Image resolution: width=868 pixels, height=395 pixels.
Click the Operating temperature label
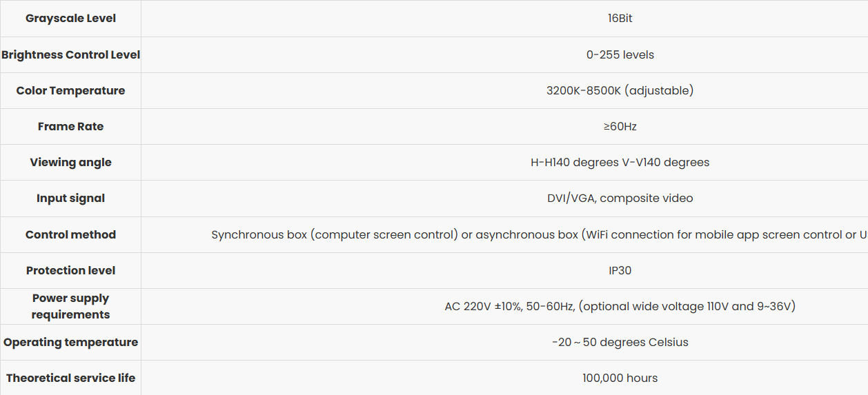pos(70,342)
